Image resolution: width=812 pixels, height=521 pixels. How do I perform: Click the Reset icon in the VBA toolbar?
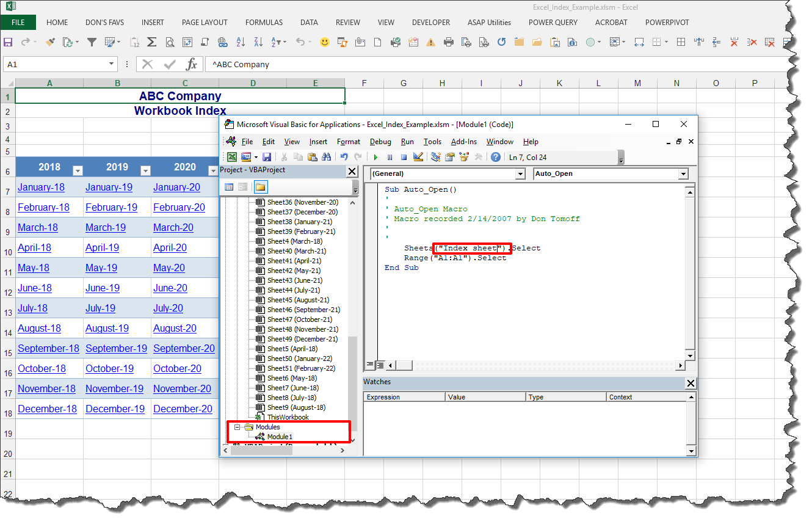click(404, 157)
